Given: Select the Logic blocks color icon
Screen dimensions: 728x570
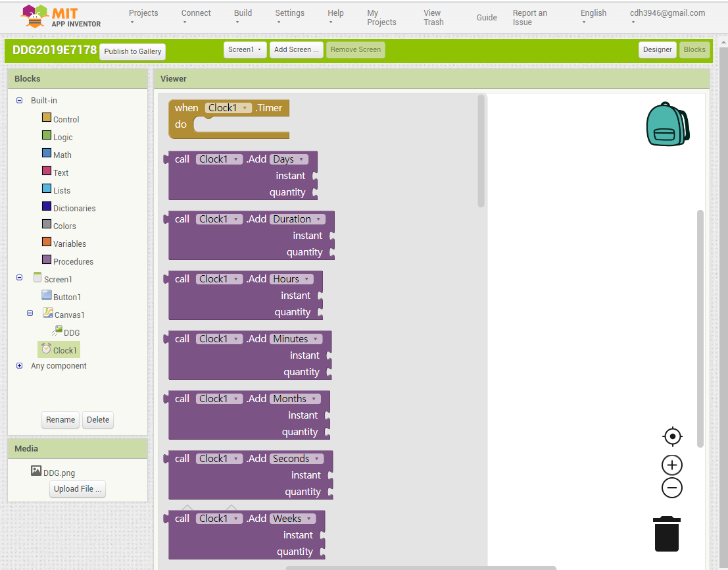Looking at the screenshot, I should [x=47, y=135].
